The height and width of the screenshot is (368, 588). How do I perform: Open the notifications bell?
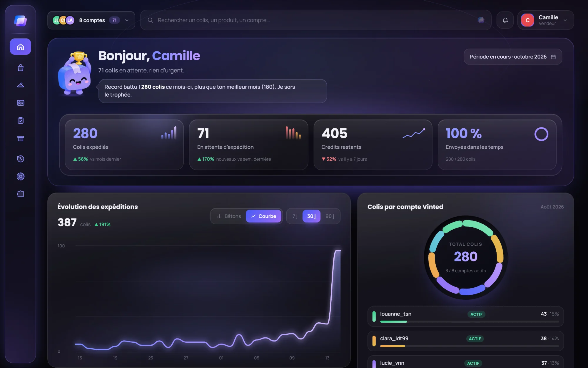[505, 20]
